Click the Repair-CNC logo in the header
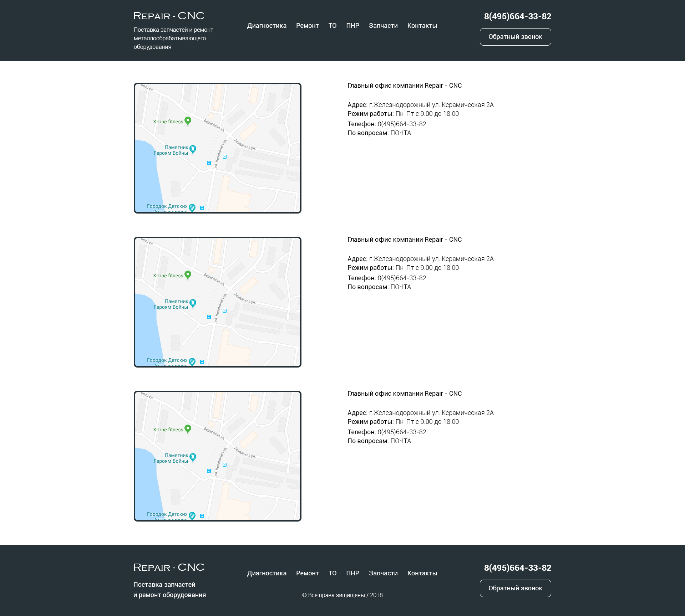The height and width of the screenshot is (616, 685). click(169, 16)
